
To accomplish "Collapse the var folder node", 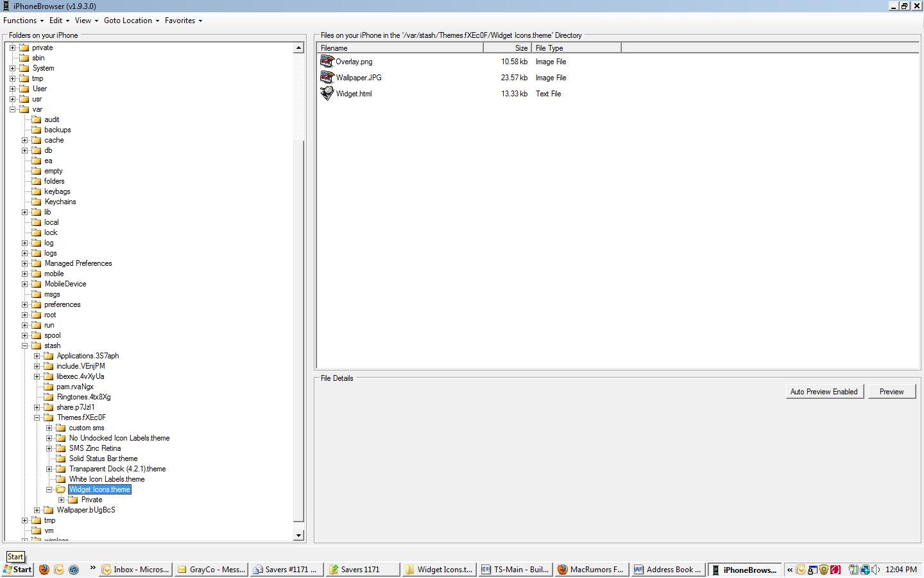I will pyautogui.click(x=12, y=109).
